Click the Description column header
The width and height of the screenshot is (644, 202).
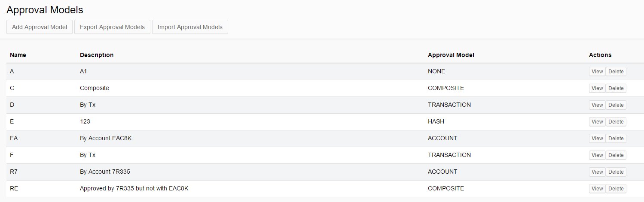click(x=97, y=55)
